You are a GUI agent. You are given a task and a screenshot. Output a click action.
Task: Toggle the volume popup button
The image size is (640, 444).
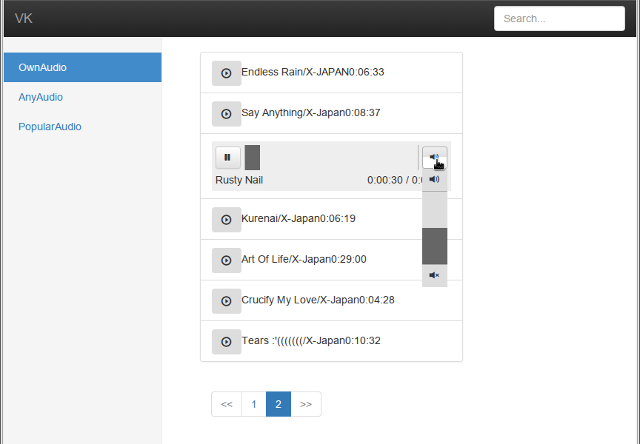click(435, 157)
